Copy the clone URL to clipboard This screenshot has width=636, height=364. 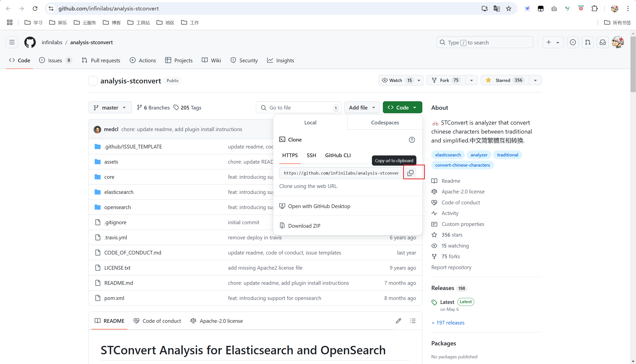click(x=410, y=173)
